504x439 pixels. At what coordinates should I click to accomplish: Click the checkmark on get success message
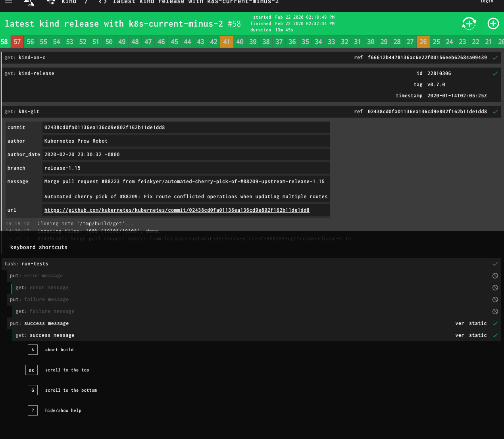(495, 335)
